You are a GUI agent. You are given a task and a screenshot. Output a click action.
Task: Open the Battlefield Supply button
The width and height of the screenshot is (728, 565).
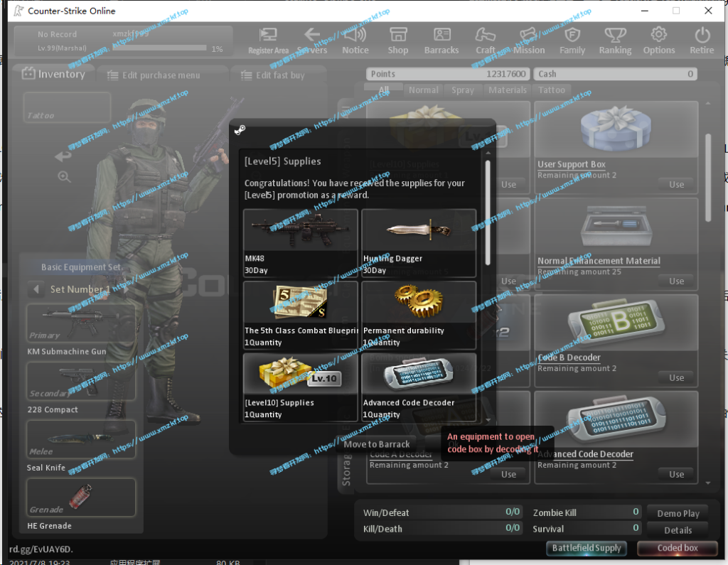(x=587, y=548)
